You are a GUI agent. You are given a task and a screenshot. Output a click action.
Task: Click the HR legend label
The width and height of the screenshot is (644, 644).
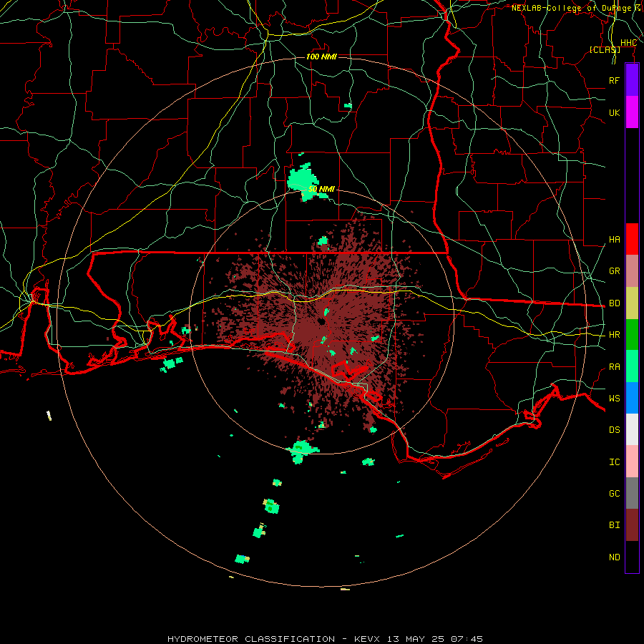click(x=615, y=335)
